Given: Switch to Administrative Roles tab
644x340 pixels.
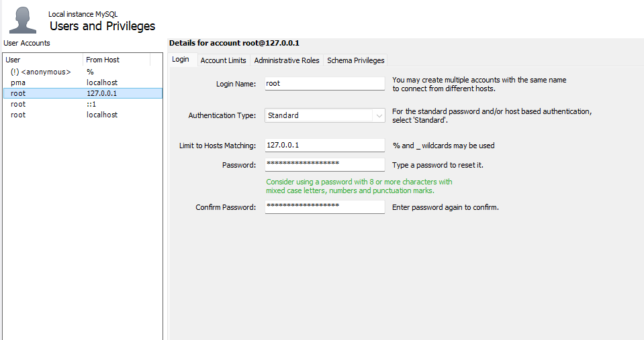Looking at the screenshot, I should click(287, 60).
